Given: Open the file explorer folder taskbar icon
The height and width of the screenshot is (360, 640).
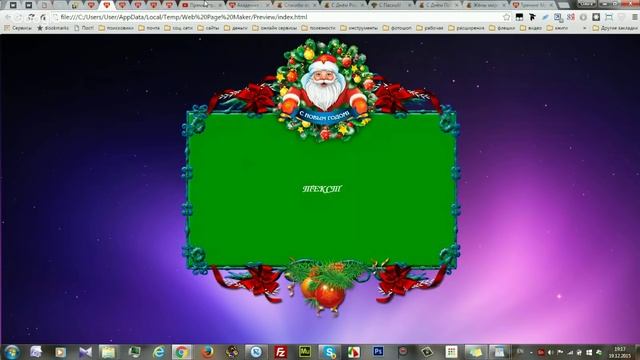Looking at the screenshot, I should [108, 352].
